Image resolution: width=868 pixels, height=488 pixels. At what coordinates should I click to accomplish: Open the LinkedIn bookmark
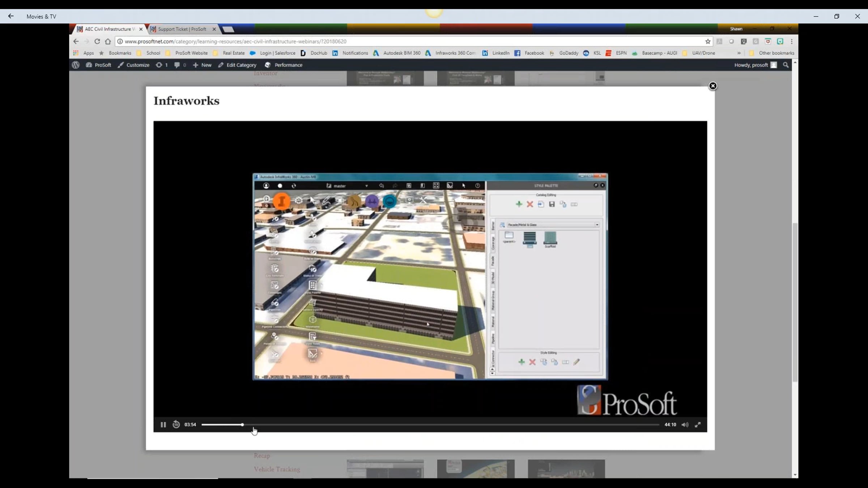pyautogui.click(x=496, y=53)
